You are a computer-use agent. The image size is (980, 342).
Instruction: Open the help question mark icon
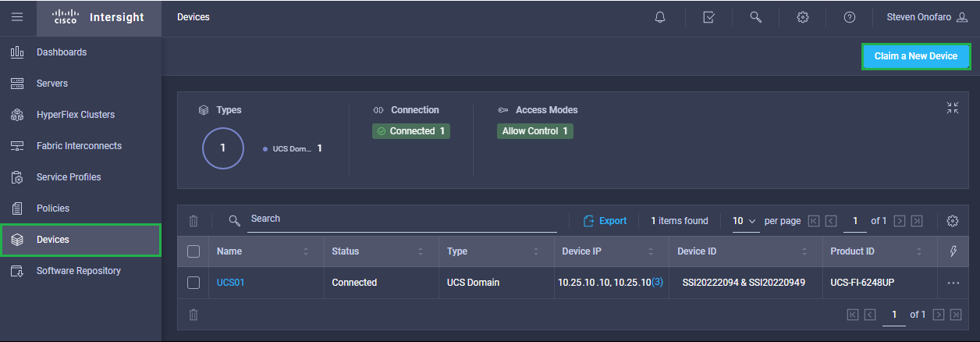point(850,17)
